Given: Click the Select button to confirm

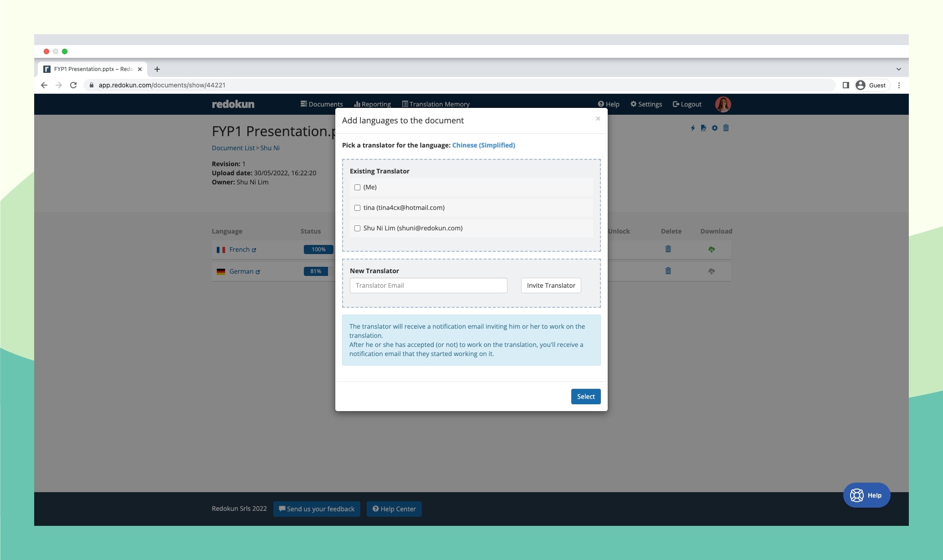Looking at the screenshot, I should [x=585, y=396].
